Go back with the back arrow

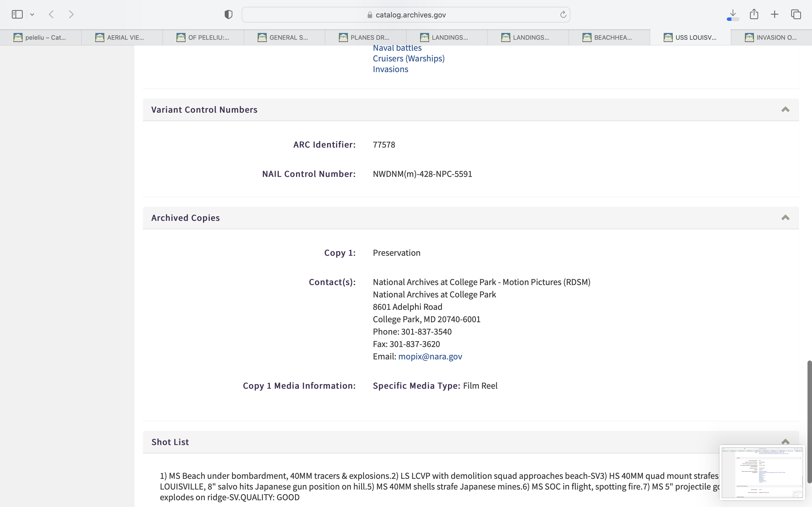(x=51, y=14)
